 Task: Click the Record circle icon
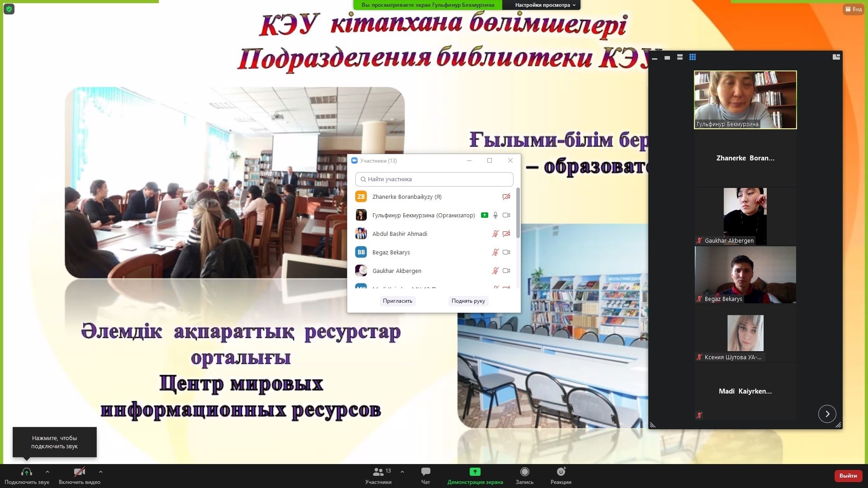coord(524,472)
